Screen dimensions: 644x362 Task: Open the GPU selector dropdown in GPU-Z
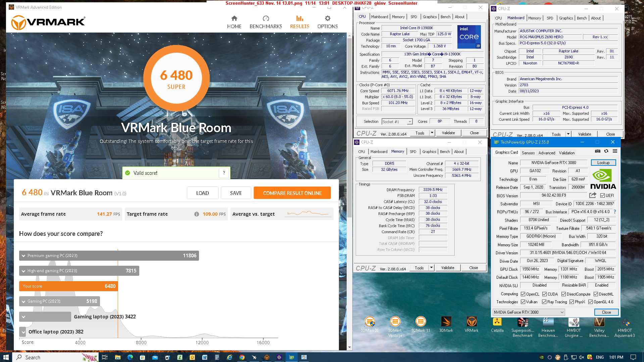(x=529, y=312)
